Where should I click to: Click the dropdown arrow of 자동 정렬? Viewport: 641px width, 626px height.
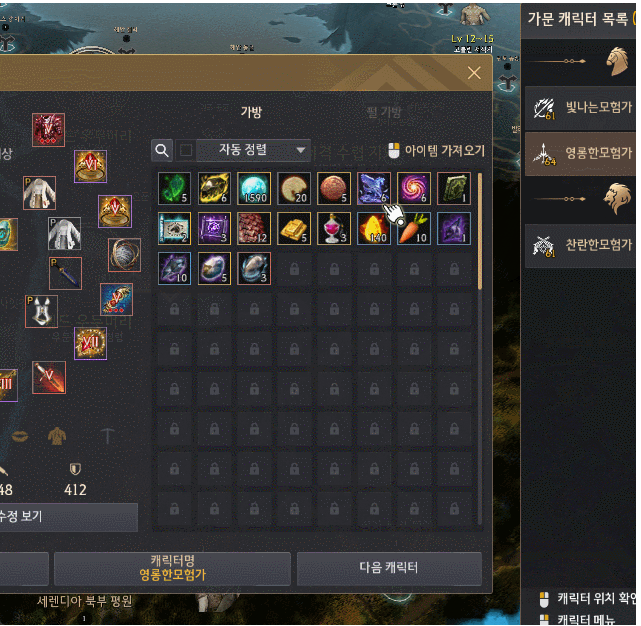tap(300, 150)
